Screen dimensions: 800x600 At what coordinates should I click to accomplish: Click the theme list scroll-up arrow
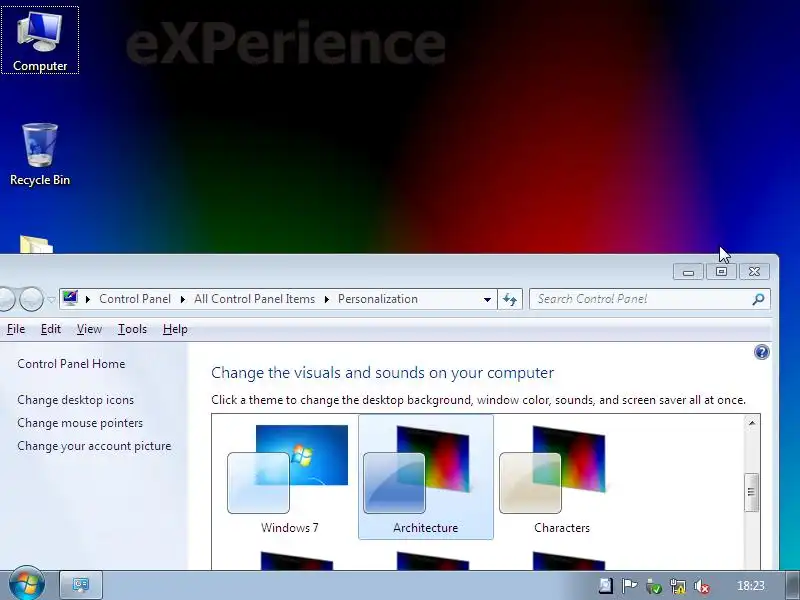(x=752, y=422)
